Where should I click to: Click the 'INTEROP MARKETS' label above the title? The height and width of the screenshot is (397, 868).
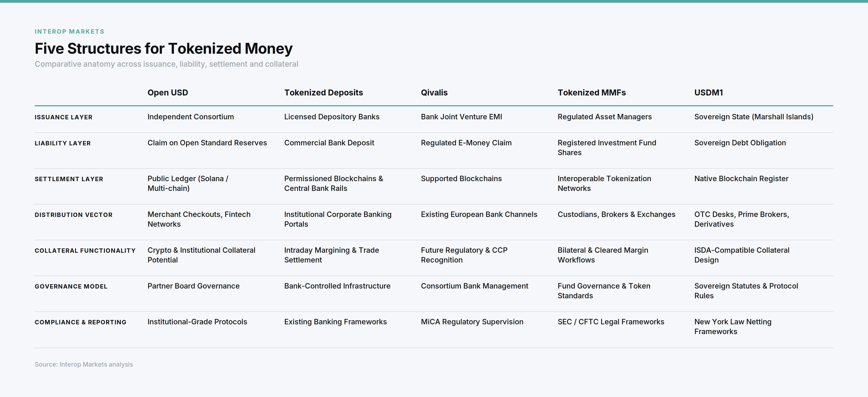click(69, 32)
